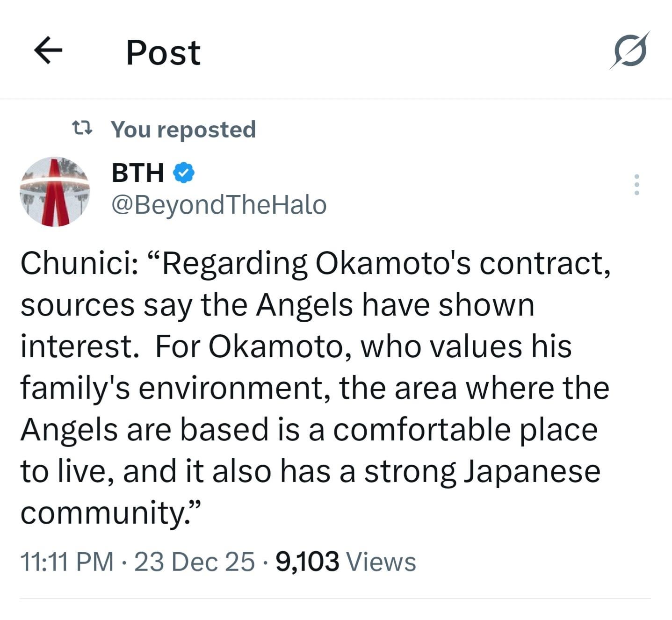672x620 pixels.
Task: Go back using the left arrow
Action: coord(48,51)
